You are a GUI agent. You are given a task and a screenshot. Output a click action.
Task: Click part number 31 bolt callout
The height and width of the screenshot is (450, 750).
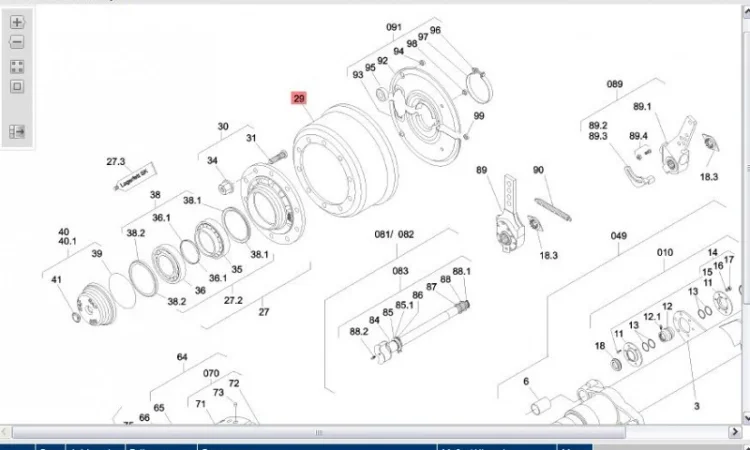point(252,139)
